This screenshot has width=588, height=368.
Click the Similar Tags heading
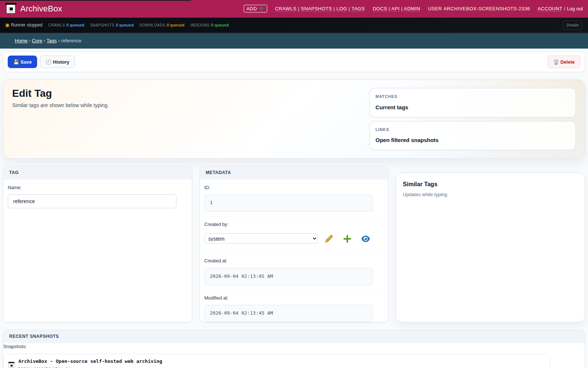coord(420,184)
